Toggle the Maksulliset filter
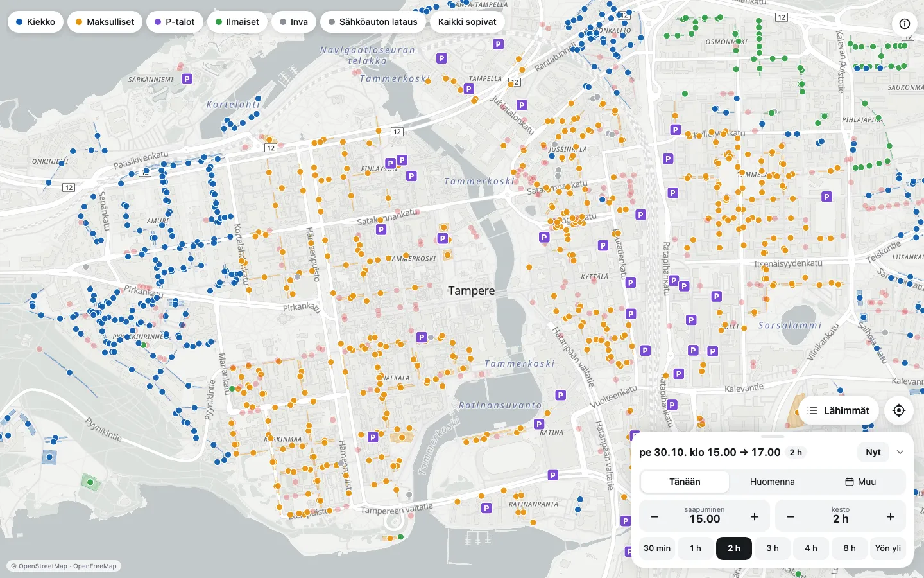Viewport: 924px width, 578px height. pos(105,22)
